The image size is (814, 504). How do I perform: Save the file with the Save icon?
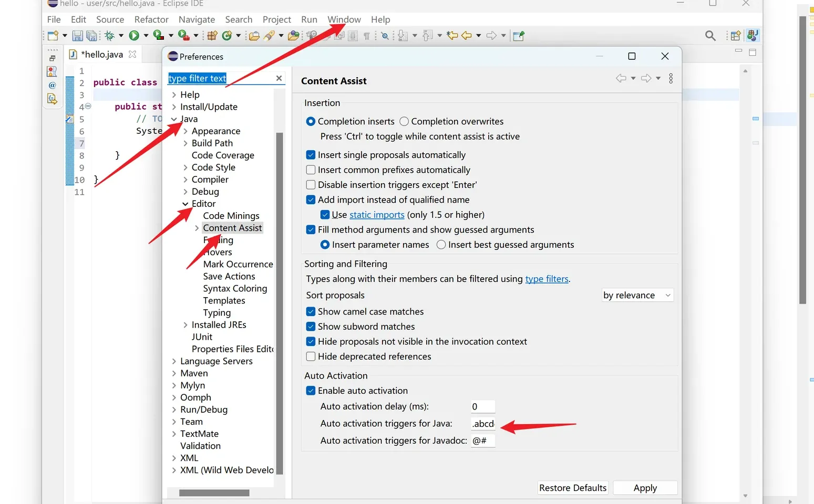click(77, 36)
